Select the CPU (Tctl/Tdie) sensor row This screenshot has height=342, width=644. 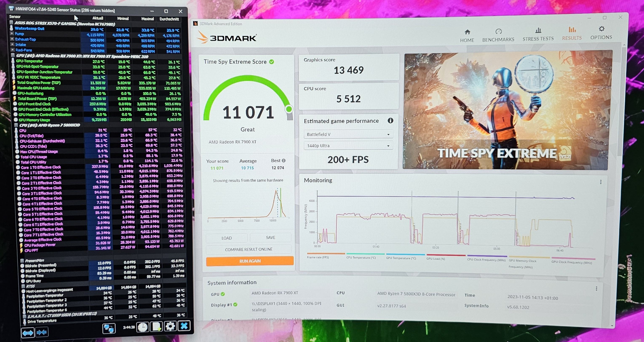pos(99,135)
